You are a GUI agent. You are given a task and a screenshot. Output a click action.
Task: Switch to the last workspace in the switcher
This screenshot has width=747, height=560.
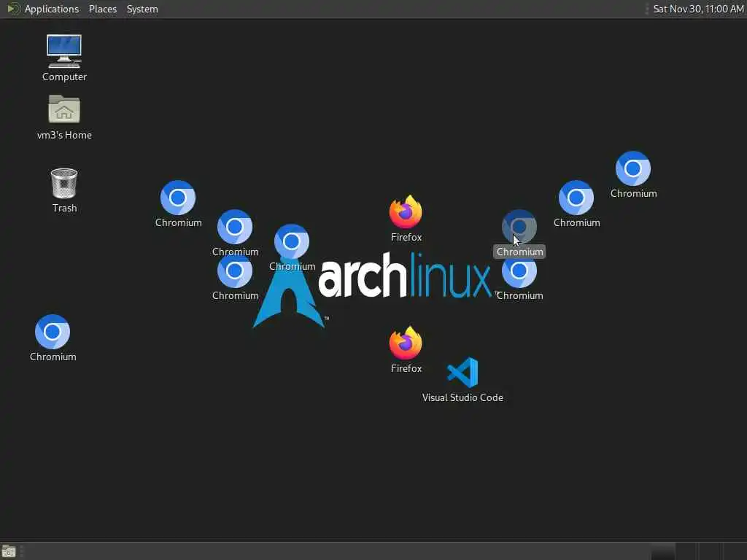point(735,551)
